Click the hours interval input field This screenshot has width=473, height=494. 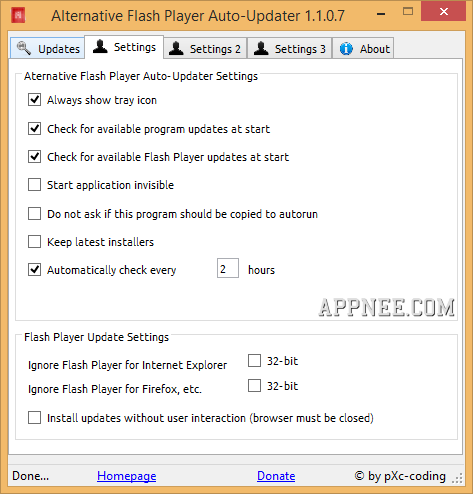(228, 268)
